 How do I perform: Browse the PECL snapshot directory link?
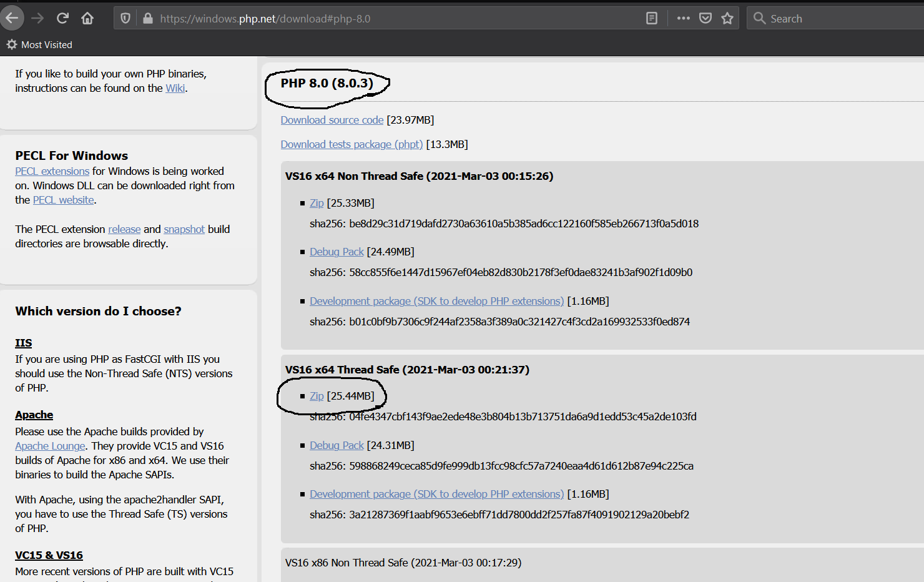coord(184,229)
